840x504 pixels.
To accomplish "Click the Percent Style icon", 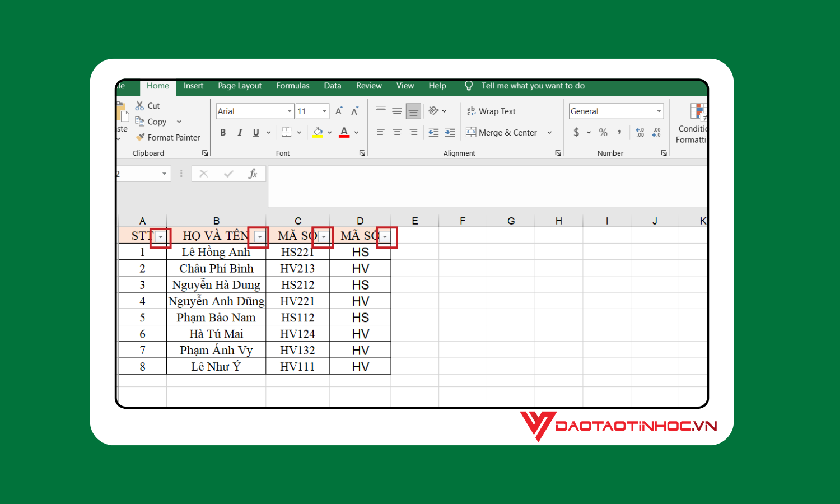I will point(603,132).
